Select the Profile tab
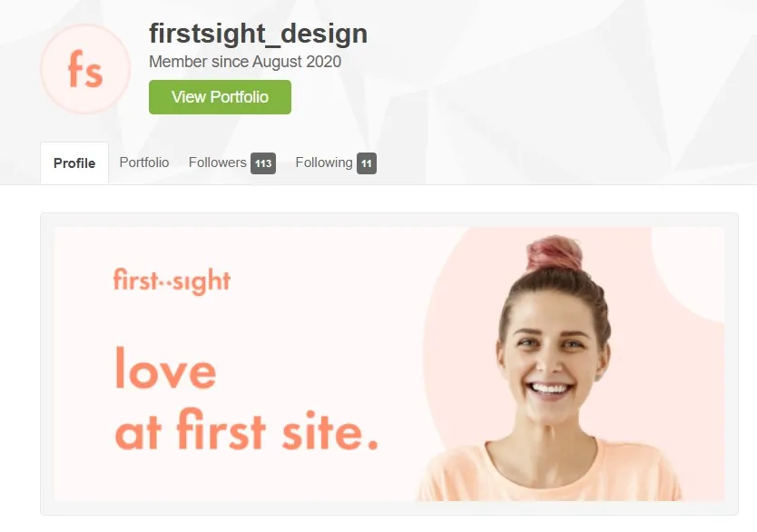This screenshot has height=532, width=757. click(x=74, y=163)
